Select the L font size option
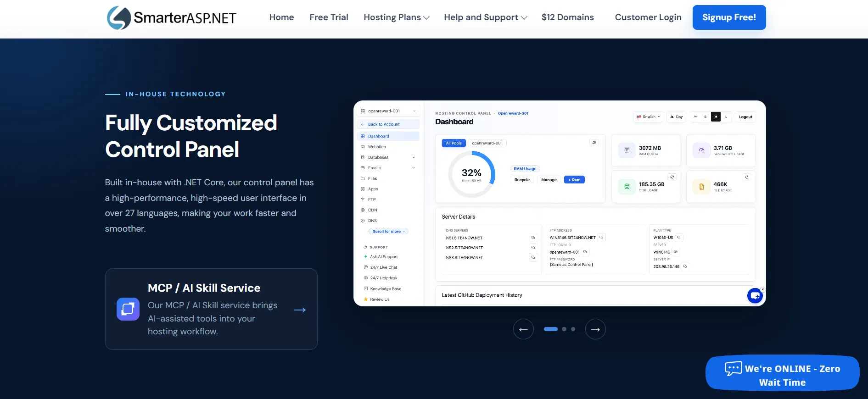Screen dimensions: 868x399 coord(726,116)
